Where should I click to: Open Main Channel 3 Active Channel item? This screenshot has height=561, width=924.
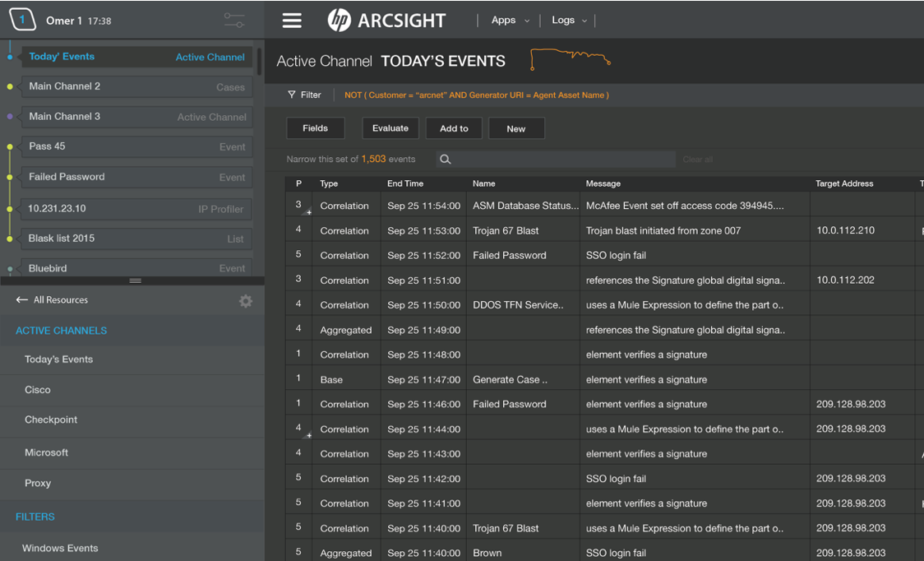pyautogui.click(x=136, y=117)
